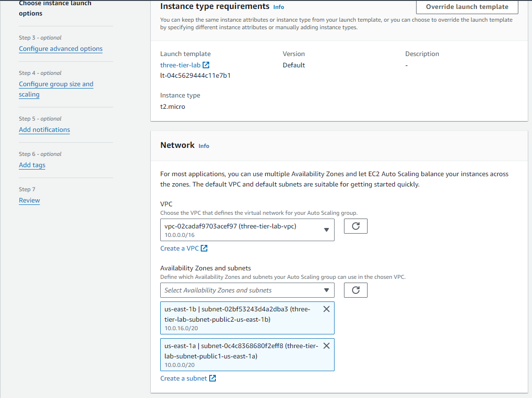Click external link icon beside three-tier-lab
The image size is (532, 398).
point(206,65)
